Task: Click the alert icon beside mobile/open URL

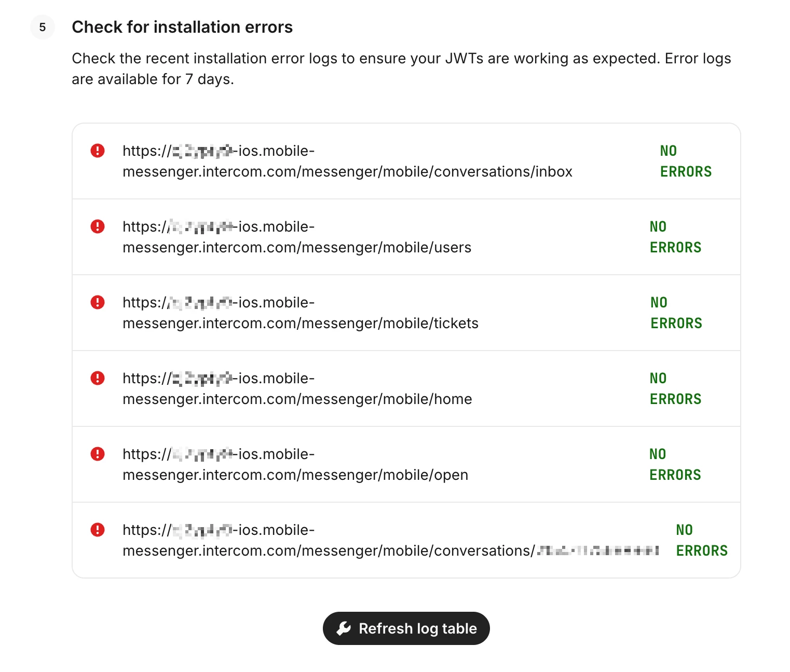Action: (98, 454)
